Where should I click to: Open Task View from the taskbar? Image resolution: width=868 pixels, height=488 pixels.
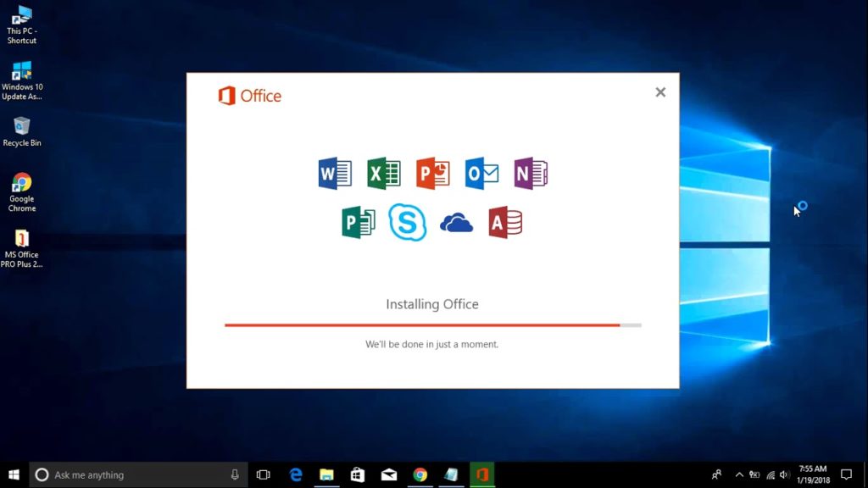click(x=264, y=474)
